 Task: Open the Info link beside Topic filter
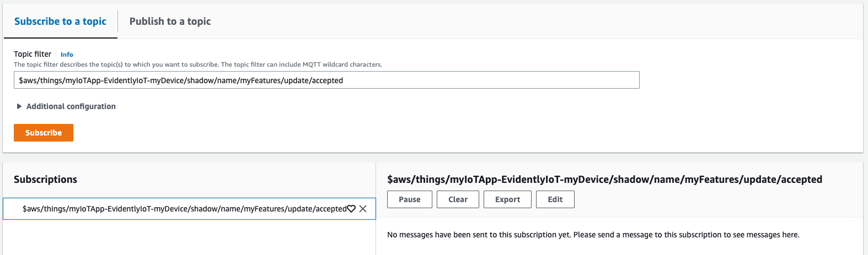click(67, 55)
